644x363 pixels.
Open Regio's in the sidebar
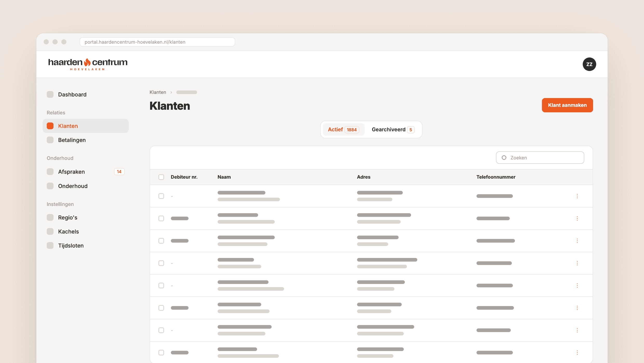pyautogui.click(x=86, y=217)
